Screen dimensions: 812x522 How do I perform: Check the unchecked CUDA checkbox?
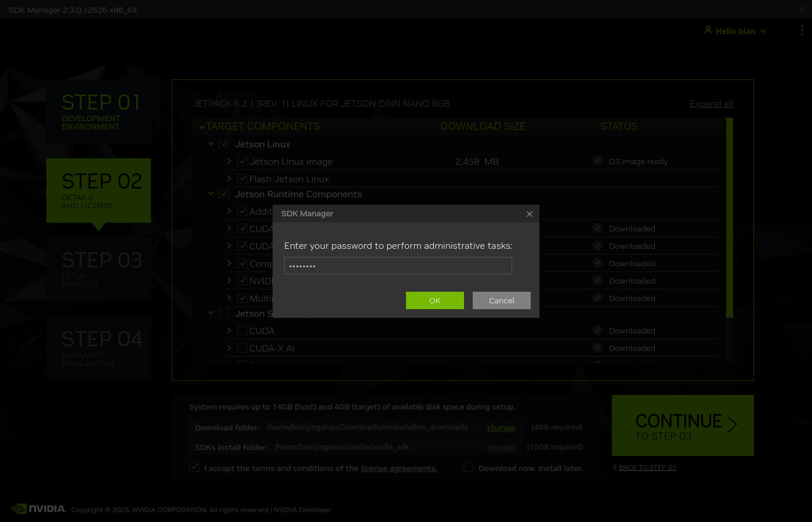242,331
